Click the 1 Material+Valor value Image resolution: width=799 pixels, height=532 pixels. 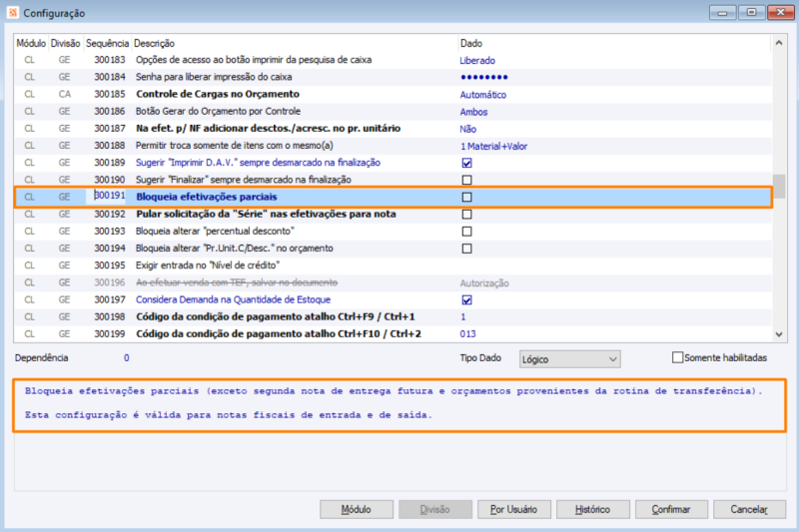[493, 146]
